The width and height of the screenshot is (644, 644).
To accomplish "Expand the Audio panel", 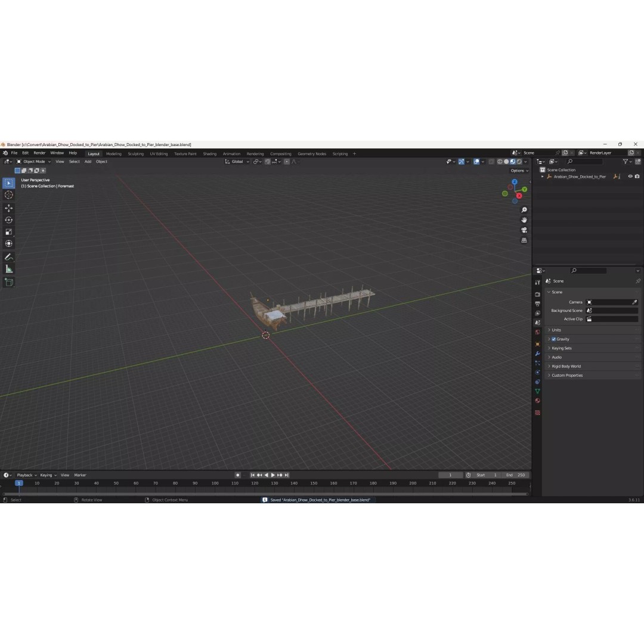I will click(x=593, y=357).
